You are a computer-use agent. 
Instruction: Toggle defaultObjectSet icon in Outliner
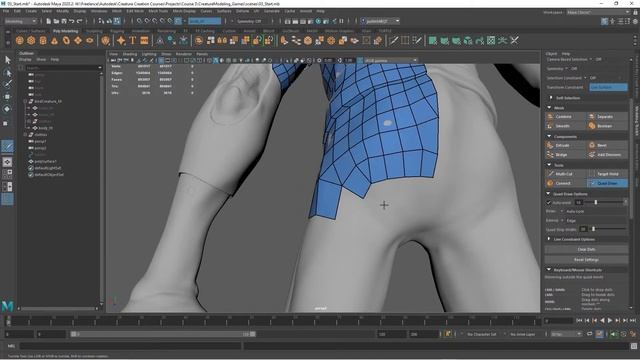coord(31,175)
